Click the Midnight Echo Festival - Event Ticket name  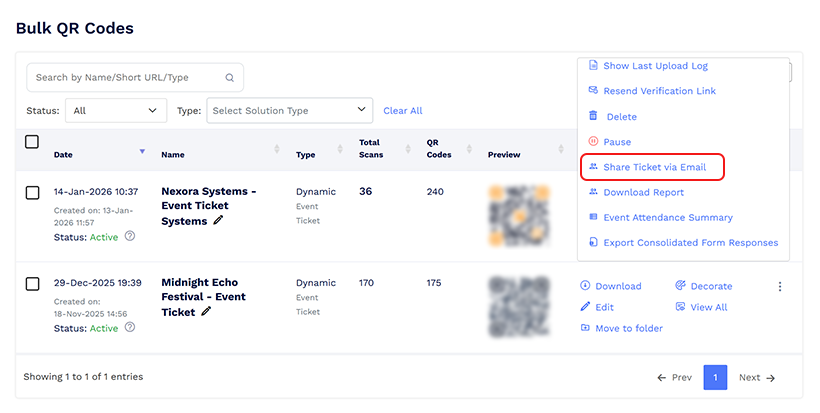click(203, 297)
